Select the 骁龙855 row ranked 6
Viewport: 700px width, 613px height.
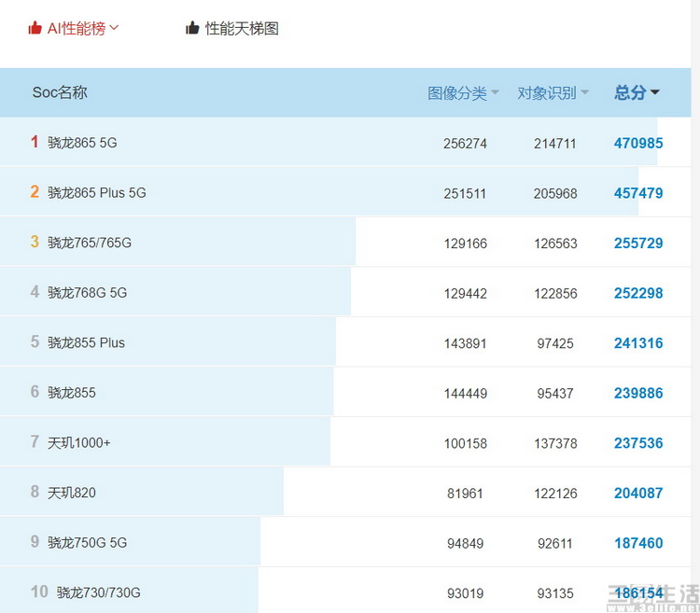point(72,393)
